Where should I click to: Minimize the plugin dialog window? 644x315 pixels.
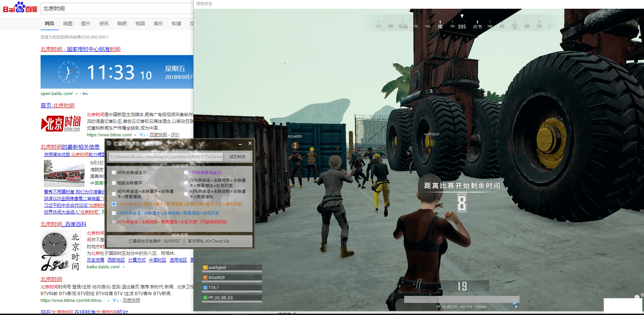click(240, 143)
